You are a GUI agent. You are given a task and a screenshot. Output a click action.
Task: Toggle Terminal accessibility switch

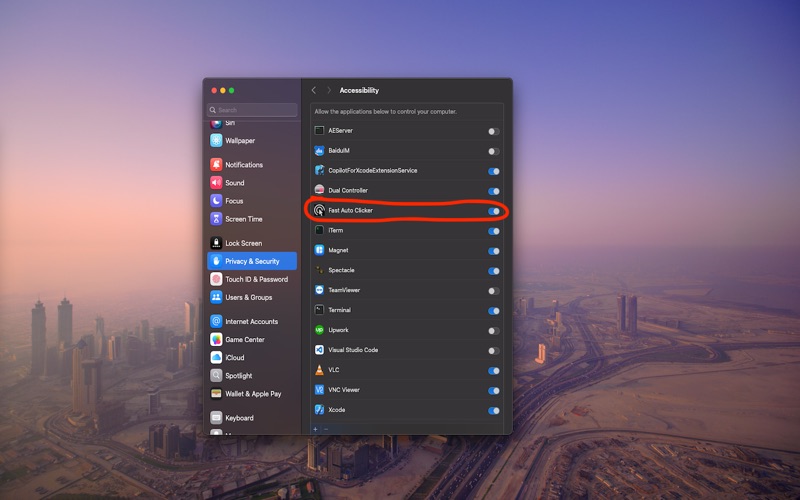[x=493, y=310]
